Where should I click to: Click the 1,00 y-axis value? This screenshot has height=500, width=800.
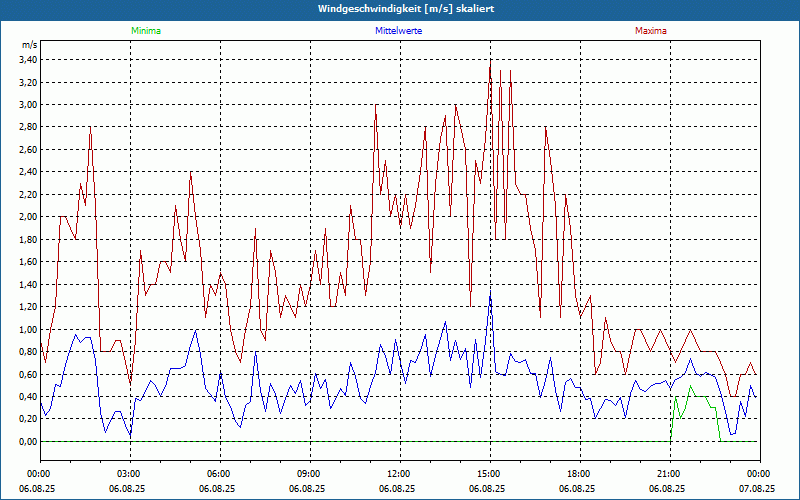(x=28, y=329)
